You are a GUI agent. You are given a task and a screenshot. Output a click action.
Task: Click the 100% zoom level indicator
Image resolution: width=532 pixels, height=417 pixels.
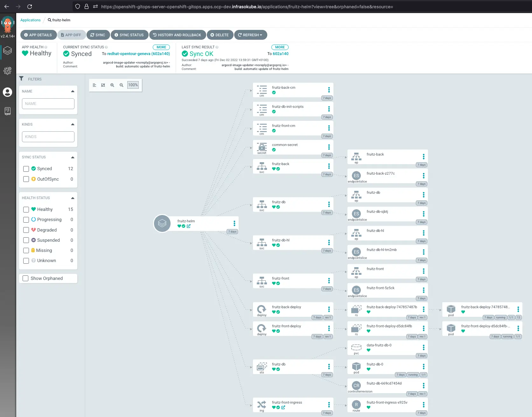pyautogui.click(x=133, y=85)
